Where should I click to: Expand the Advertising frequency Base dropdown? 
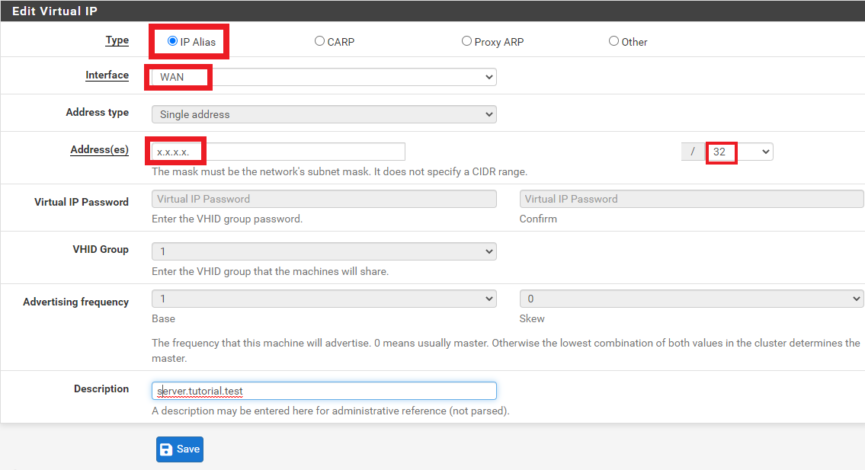click(x=324, y=299)
